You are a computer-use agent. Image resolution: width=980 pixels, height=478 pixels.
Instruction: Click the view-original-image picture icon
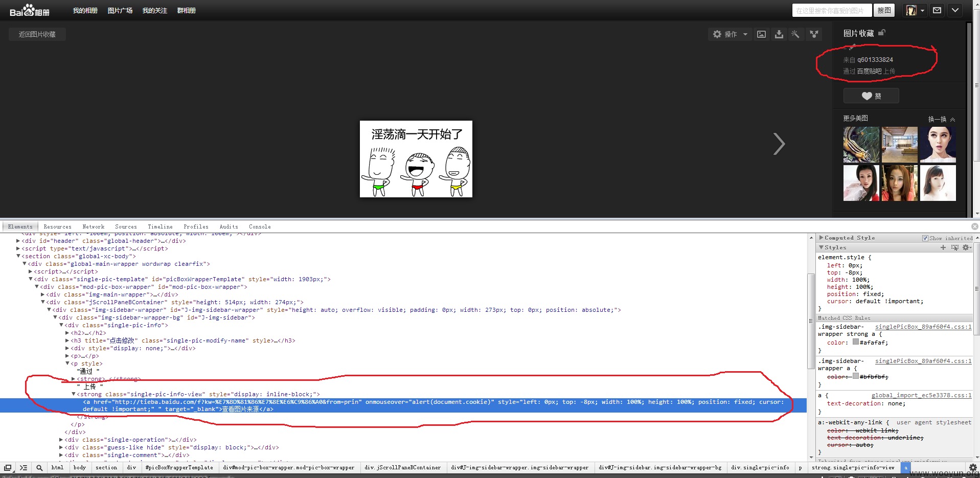coord(761,34)
